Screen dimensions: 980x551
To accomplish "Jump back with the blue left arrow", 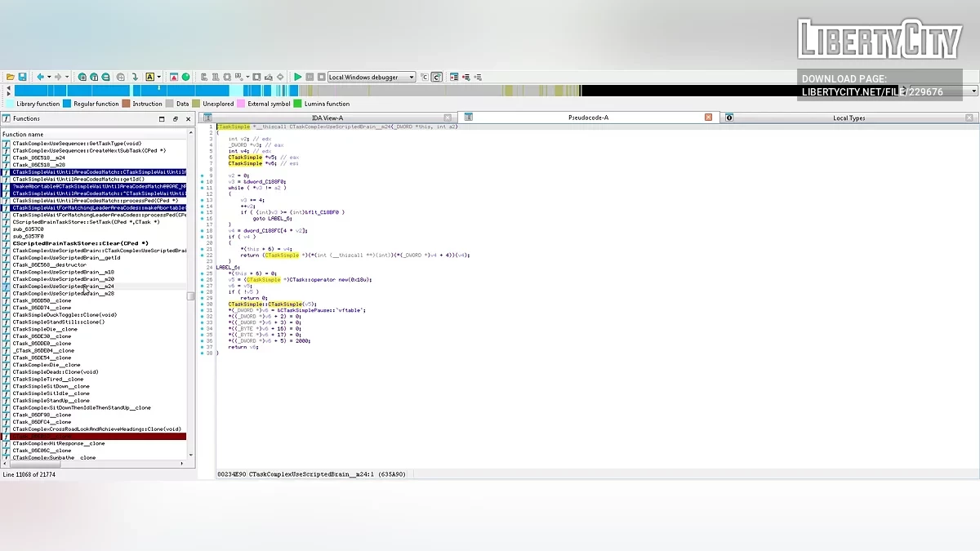I will point(39,77).
